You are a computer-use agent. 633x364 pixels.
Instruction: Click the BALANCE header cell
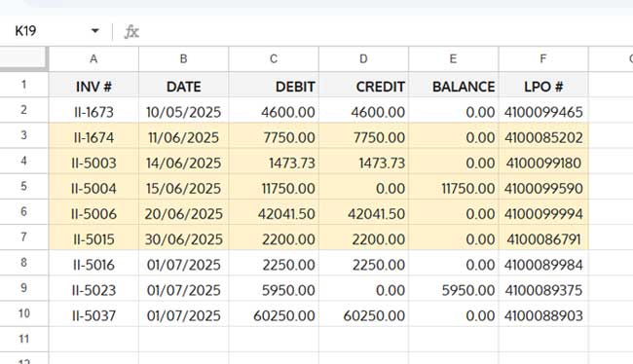pyautogui.click(x=454, y=85)
